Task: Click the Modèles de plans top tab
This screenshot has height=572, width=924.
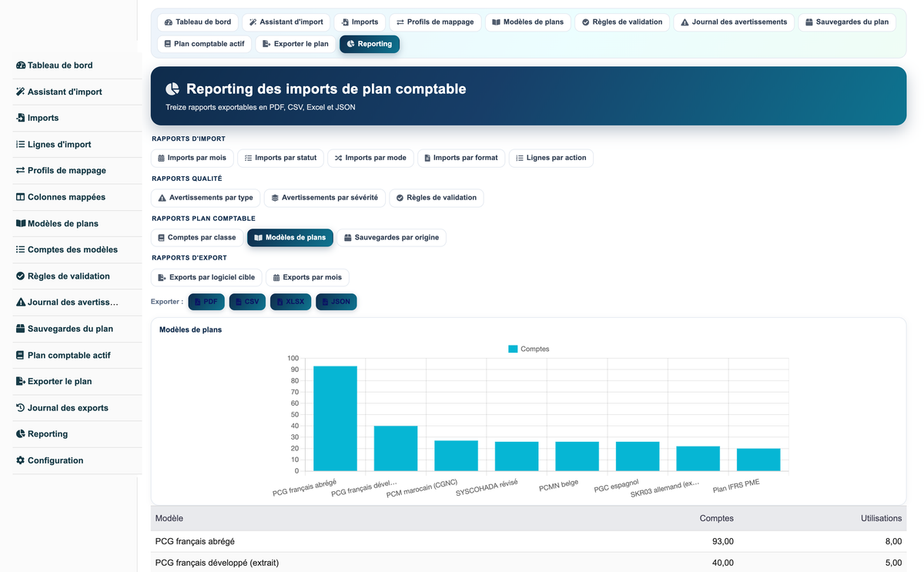Action: click(x=527, y=22)
